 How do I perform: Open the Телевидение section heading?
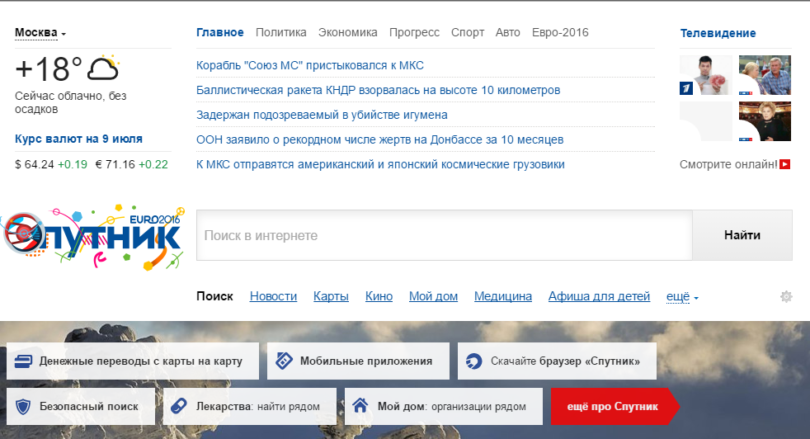[718, 33]
